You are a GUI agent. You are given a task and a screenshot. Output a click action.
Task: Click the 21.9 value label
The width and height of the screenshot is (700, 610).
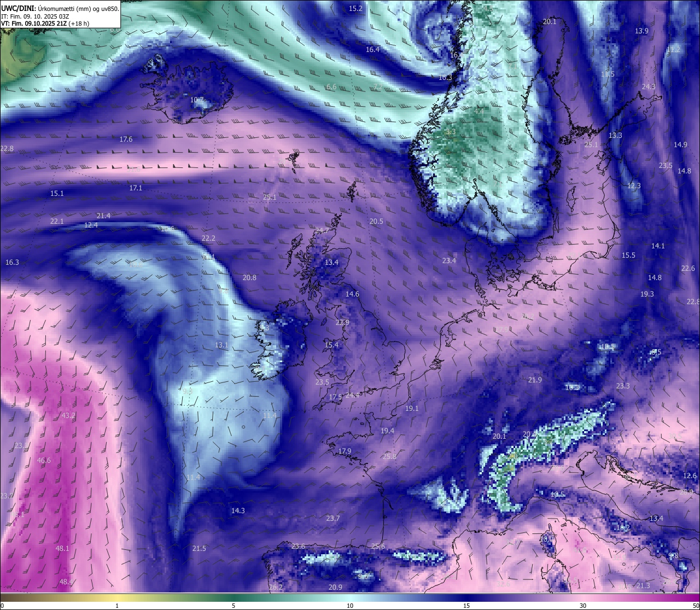click(x=535, y=380)
